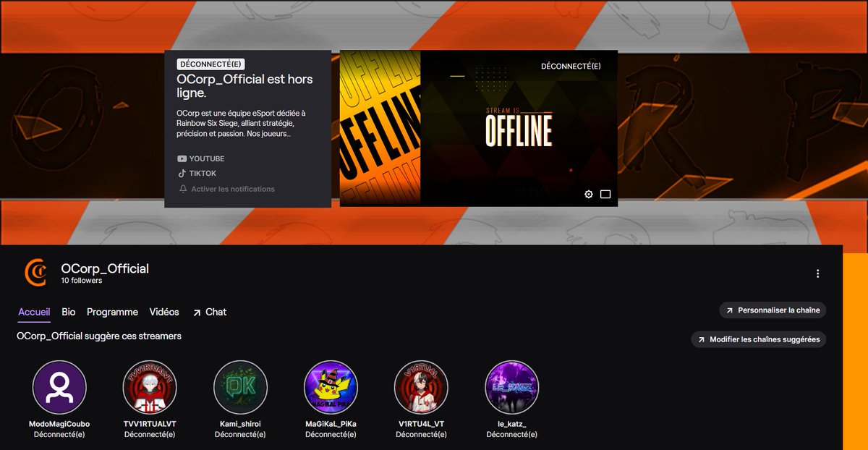Click Déconnecté(e) status under le_katz_
868x450 pixels.
pyautogui.click(x=511, y=435)
